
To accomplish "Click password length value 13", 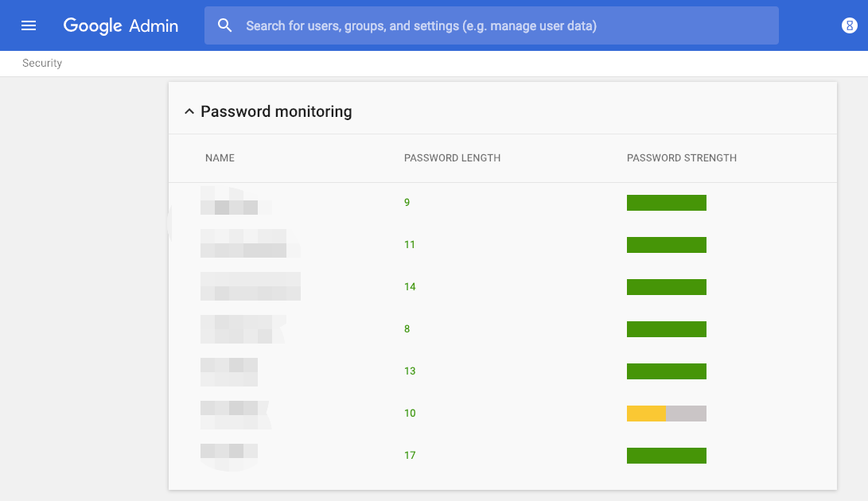I will tap(410, 371).
